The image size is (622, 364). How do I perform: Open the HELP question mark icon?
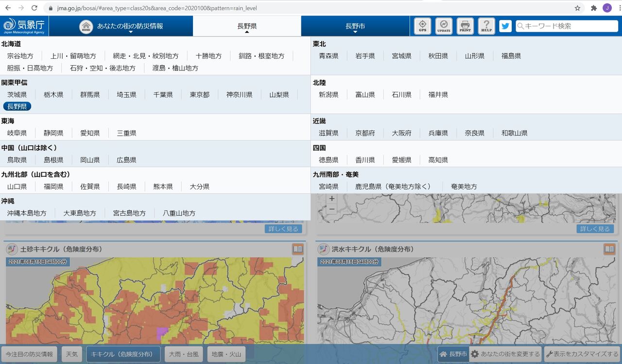coord(486,26)
